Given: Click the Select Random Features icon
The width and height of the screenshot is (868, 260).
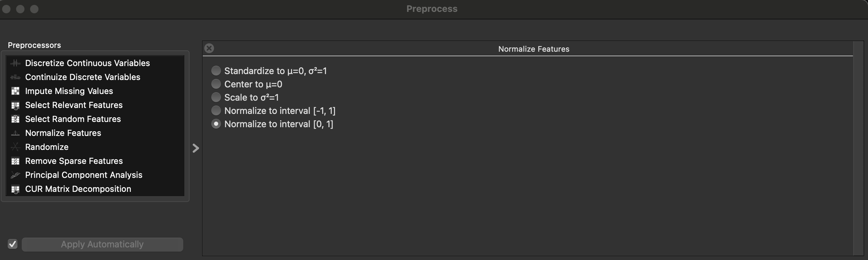Looking at the screenshot, I should (x=15, y=119).
